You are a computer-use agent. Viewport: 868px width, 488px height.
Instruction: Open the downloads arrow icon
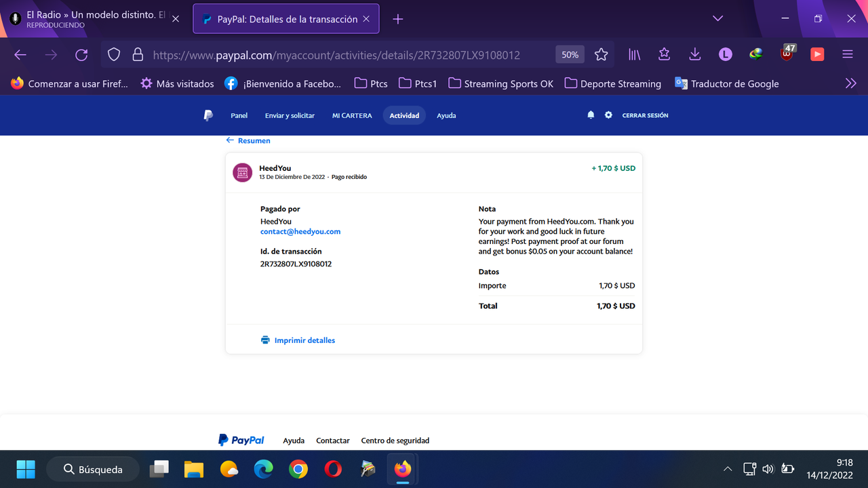point(694,55)
